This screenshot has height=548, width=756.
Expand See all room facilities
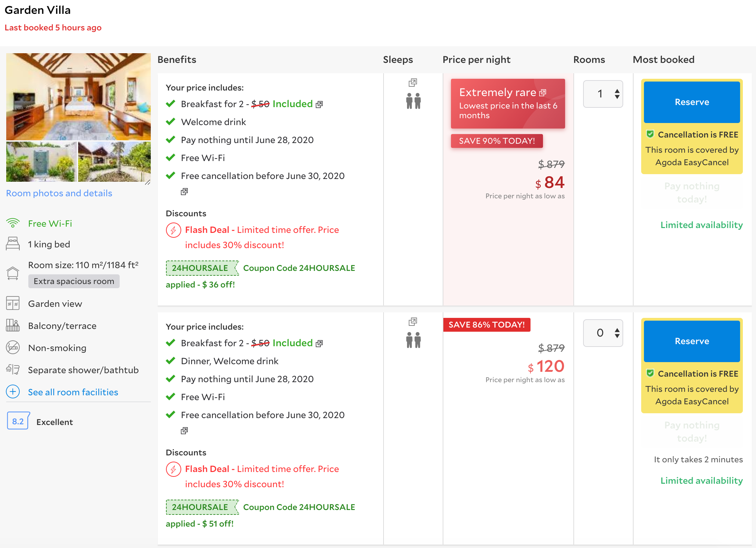pos(73,392)
